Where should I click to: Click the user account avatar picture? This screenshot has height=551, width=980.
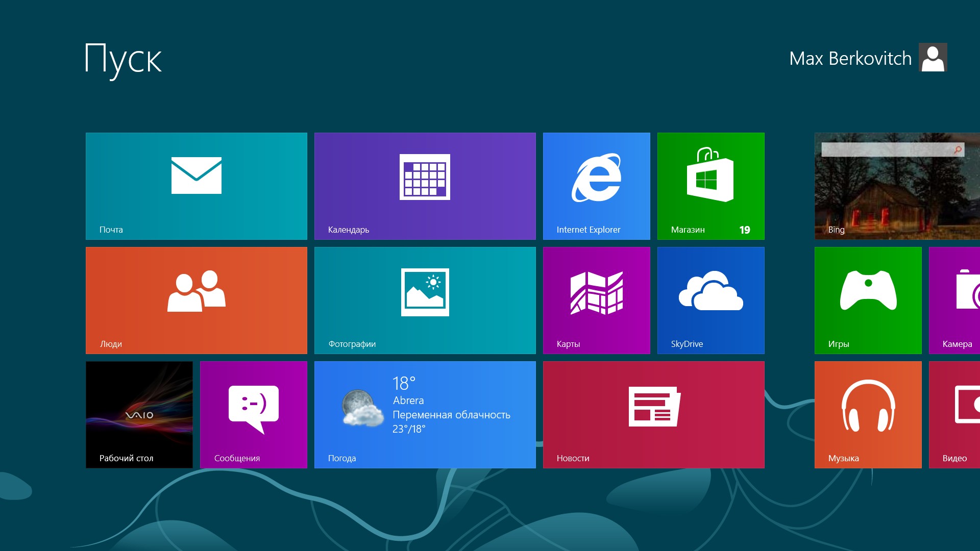(x=933, y=58)
